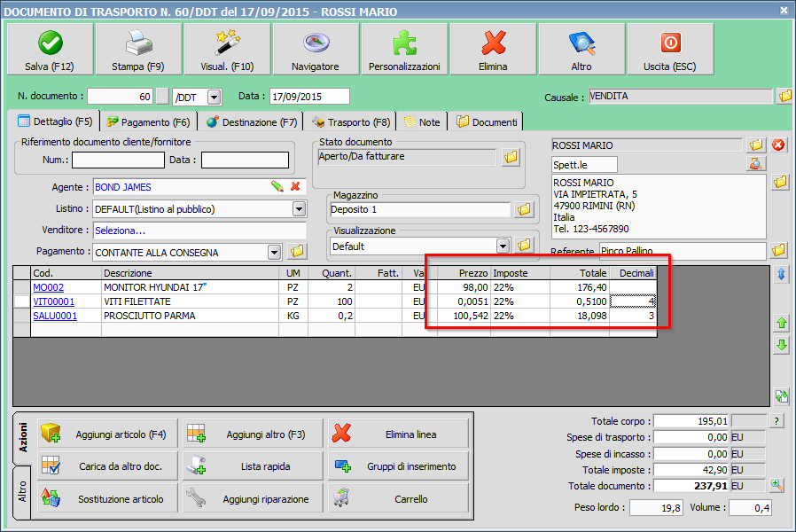The height and width of the screenshot is (532, 796).
Task: Expand the Listino dropdown
Action: pyautogui.click(x=299, y=209)
